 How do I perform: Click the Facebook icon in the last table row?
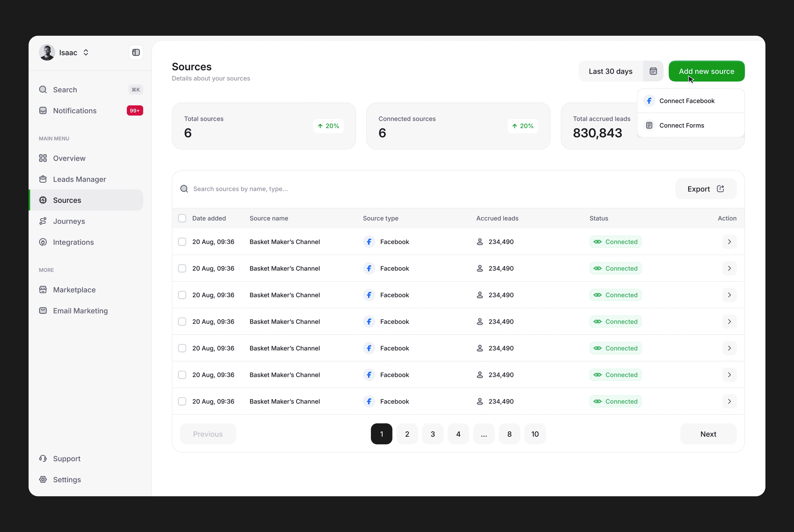[369, 401]
